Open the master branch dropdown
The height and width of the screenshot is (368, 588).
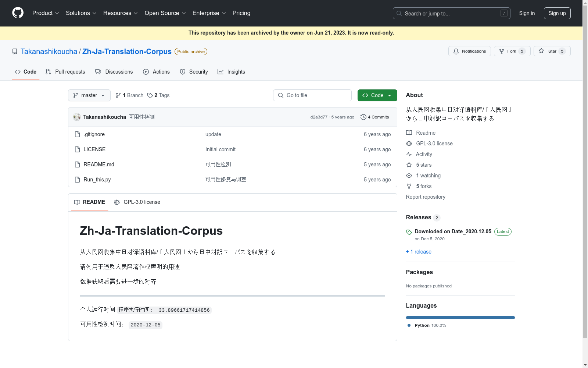[x=89, y=95]
